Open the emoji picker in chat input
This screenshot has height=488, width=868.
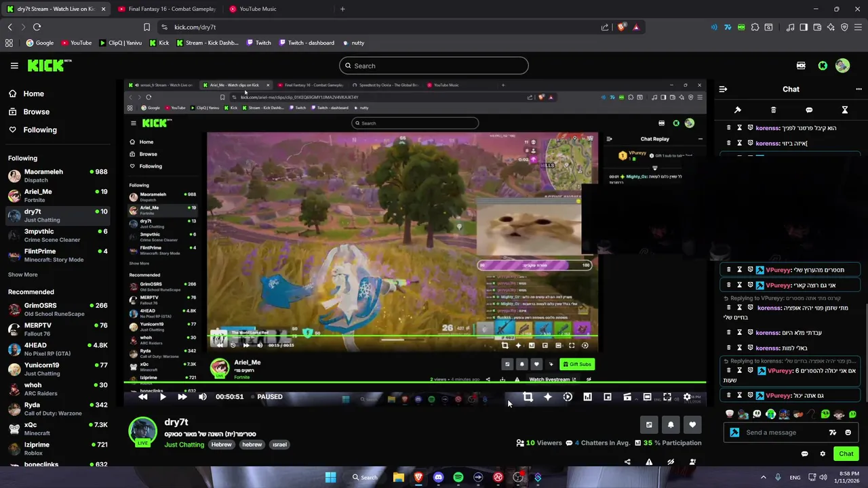click(848, 432)
